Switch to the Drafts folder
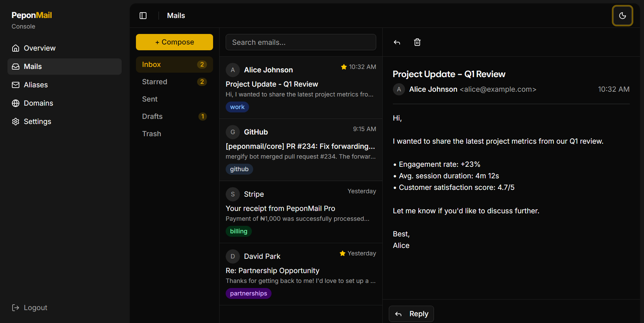This screenshot has width=644, height=323. click(x=152, y=116)
